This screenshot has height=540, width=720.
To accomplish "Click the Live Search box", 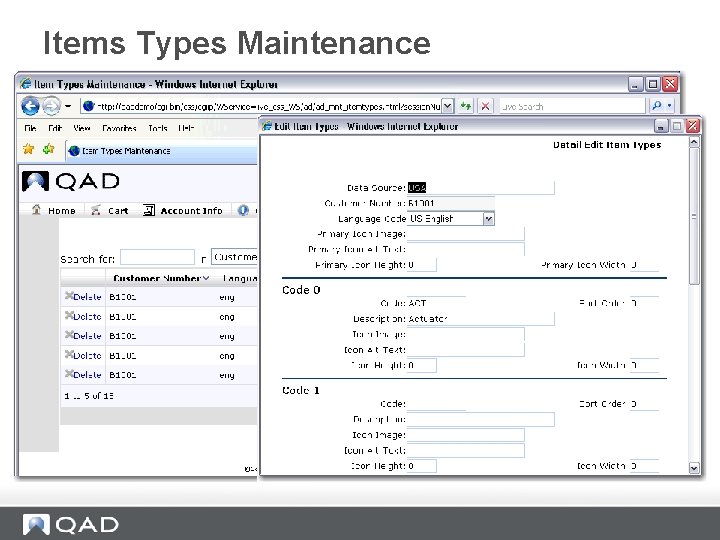I will [x=572, y=106].
